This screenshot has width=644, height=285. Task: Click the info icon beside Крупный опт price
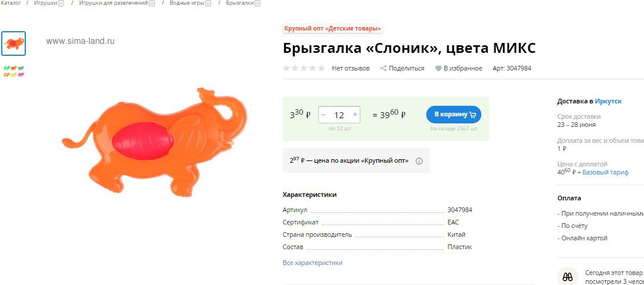[419, 161]
